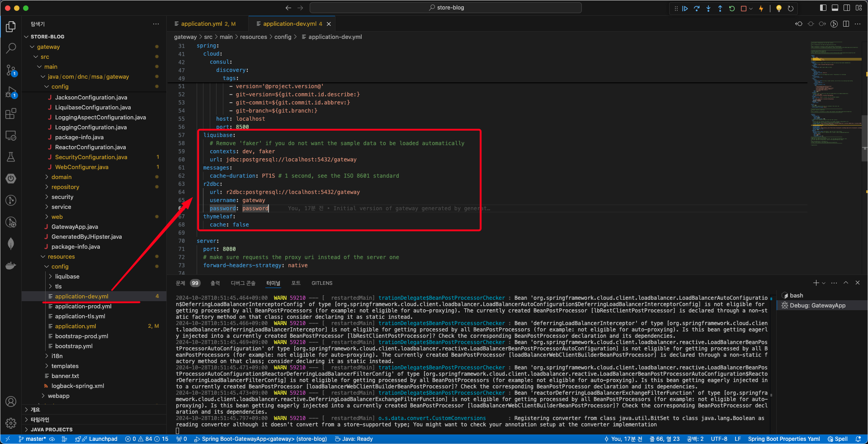Open Source Control view in activity bar

(11, 70)
